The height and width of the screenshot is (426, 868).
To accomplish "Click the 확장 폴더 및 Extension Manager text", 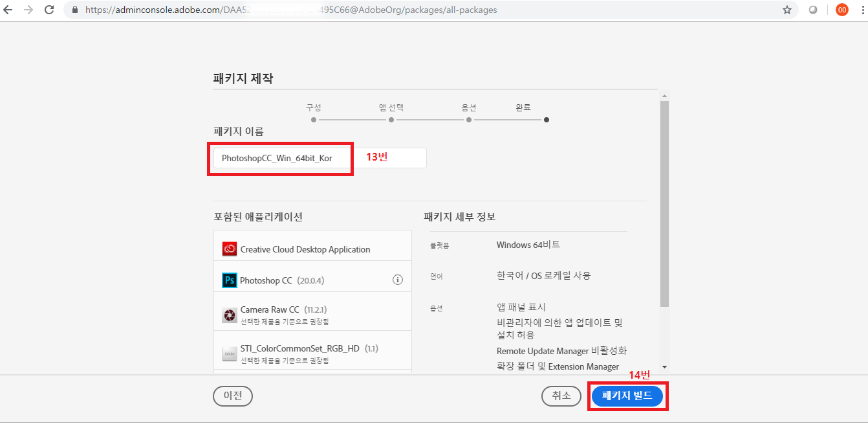I will pyautogui.click(x=558, y=366).
